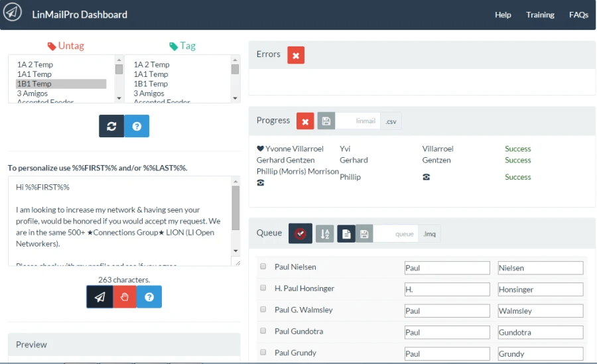Click the LinMailPro Dashboard title
The width and height of the screenshot is (597, 364).
(x=80, y=15)
